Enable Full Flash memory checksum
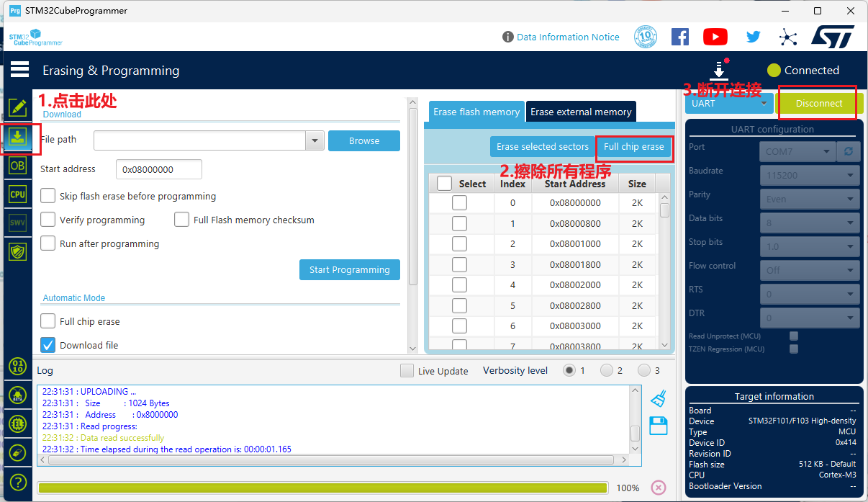This screenshot has height=502, width=868. click(182, 220)
